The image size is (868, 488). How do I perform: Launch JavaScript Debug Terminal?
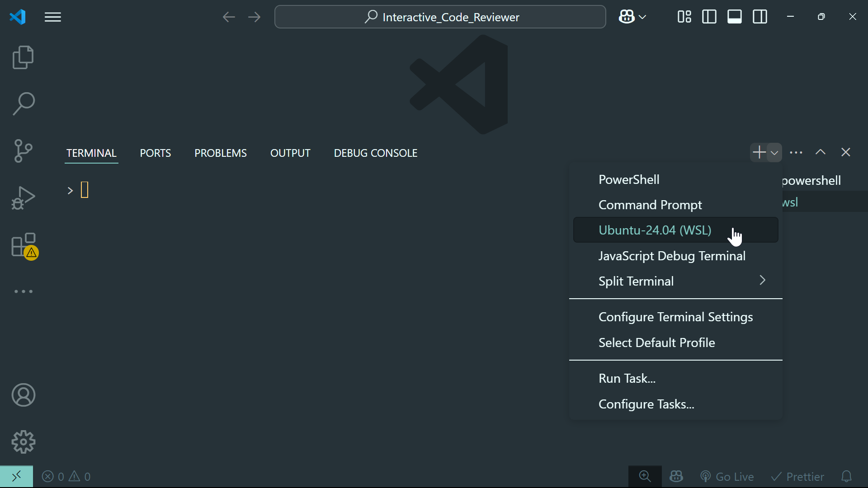tap(676, 256)
